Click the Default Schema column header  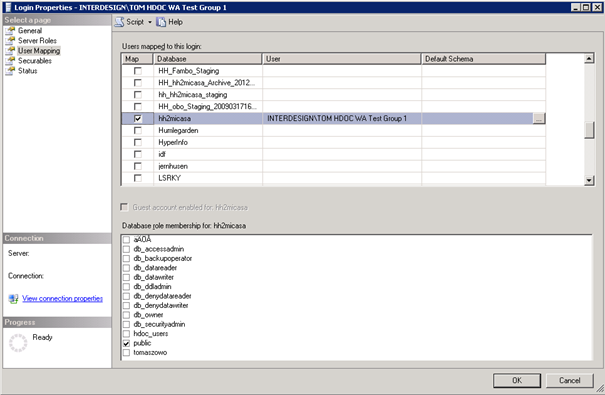[x=483, y=59]
